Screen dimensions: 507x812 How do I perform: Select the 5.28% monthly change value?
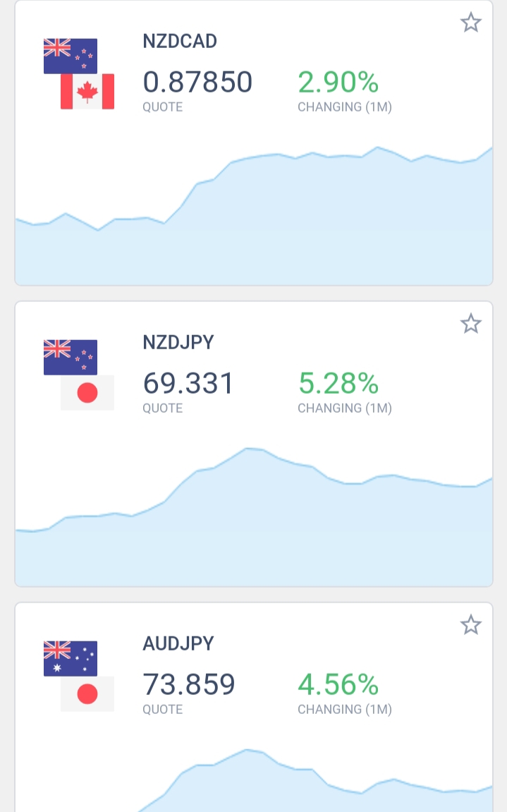338,384
